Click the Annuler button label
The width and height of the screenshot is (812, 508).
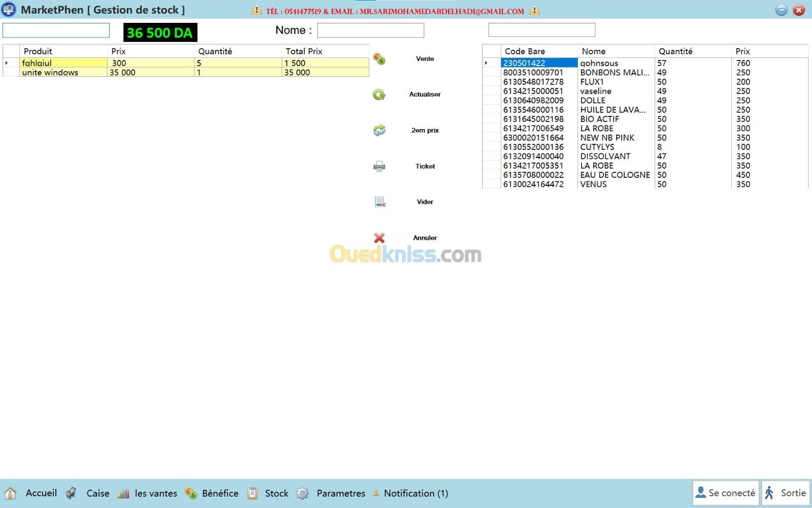(425, 238)
